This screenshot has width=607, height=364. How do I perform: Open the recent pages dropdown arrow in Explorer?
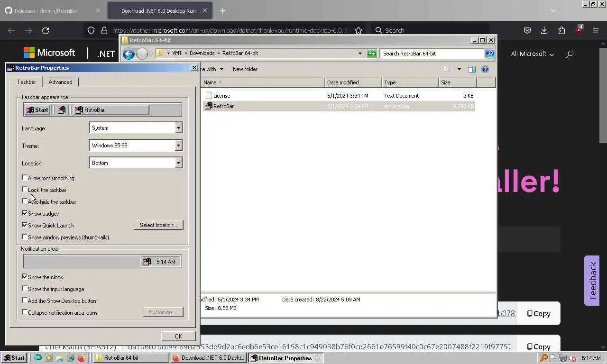click(x=151, y=54)
